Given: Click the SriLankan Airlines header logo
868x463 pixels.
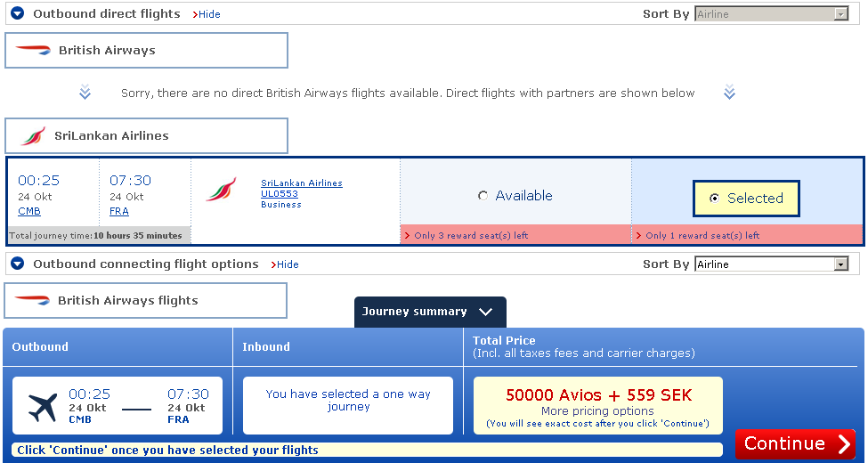Looking at the screenshot, I should pyautogui.click(x=33, y=136).
